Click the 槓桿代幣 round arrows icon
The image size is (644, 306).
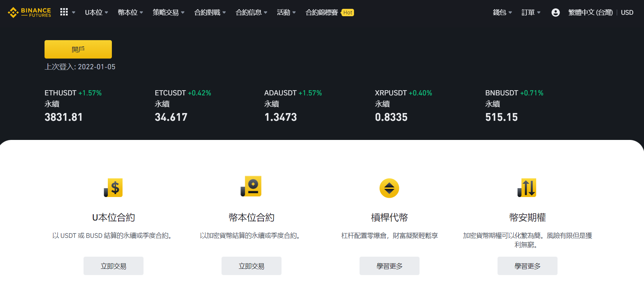coord(389,188)
